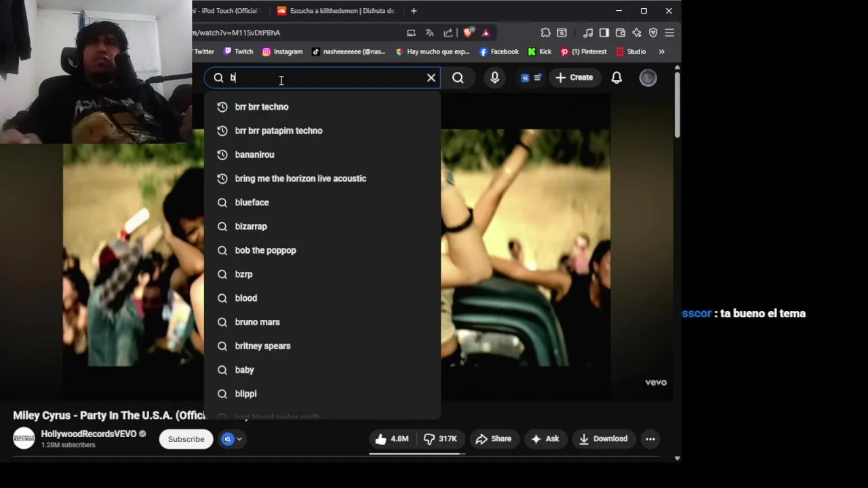Viewport: 868px width, 488px height.
Task: Choose the 'bruno mars' suggestion
Action: point(323,323)
